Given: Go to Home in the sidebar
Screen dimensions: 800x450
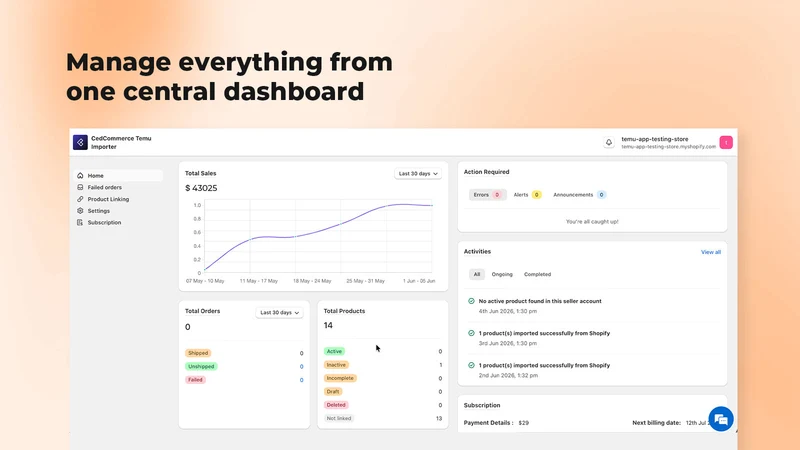Looking at the screenshot, I should pos(118,176).
